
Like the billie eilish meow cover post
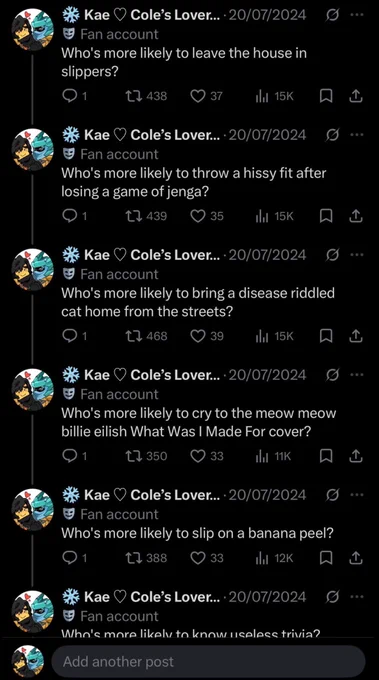point(207,456)
